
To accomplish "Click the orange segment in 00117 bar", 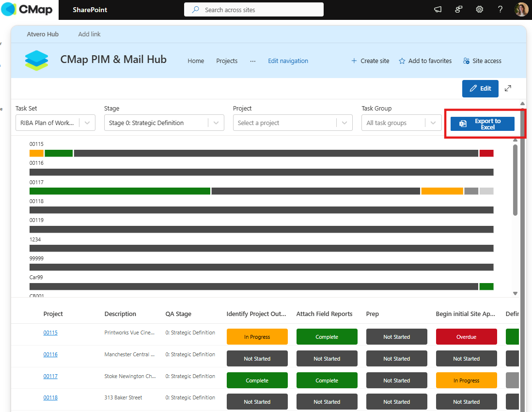I will point(442,191).
